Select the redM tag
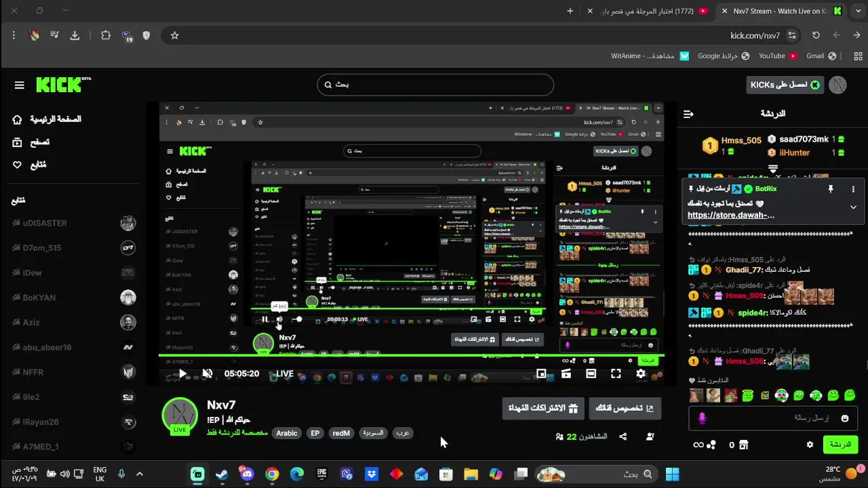 [341, 433]
